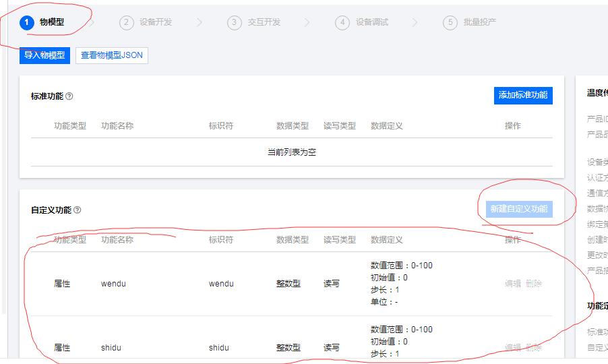
Task: Go to the 交互开发 step tab
Action: pyautogui.click(x=264, y=22)
